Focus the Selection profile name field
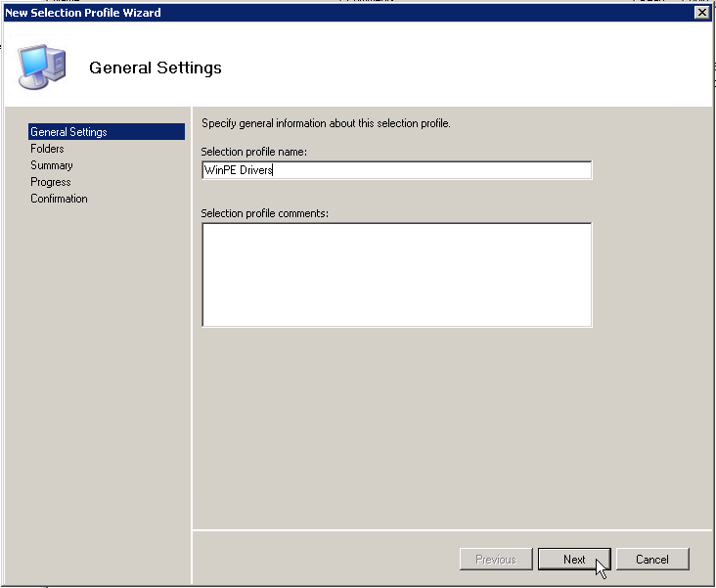The width and height of the screenshot is (716, 588). click(395, 170)
